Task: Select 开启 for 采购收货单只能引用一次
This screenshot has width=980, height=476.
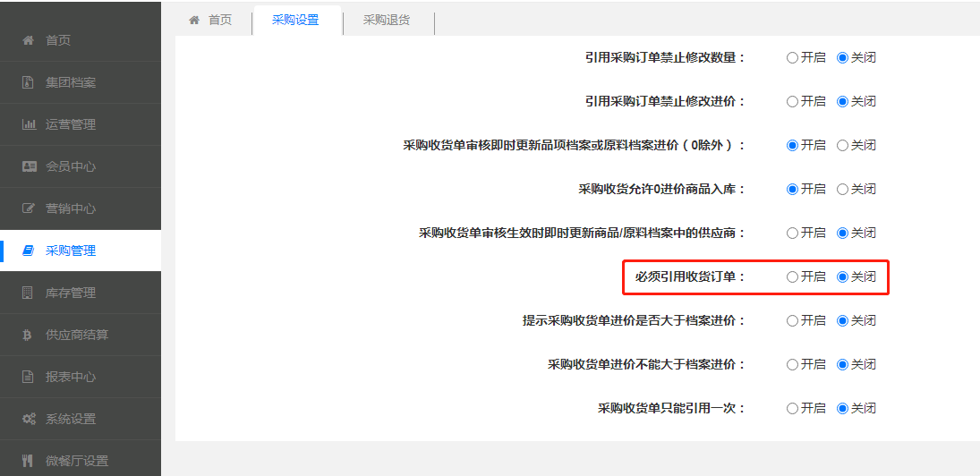Action: click(792, 408)
